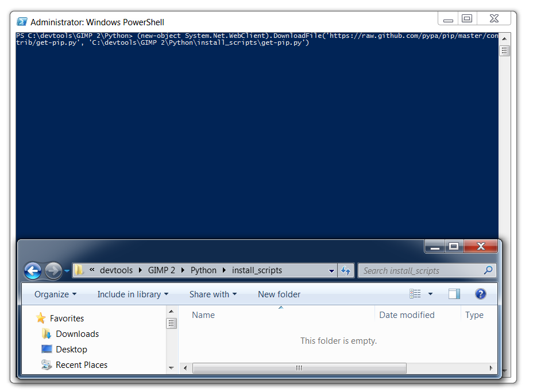Close the Explorer window
533x392 pixels.
pyautogui.click(x=481, y=246)
